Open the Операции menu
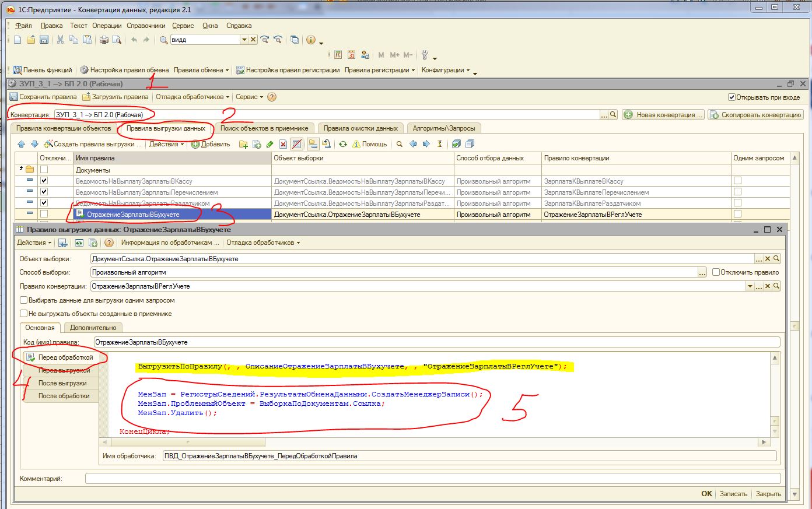This screenshot has height=509, width=812. tap(107, 26)
